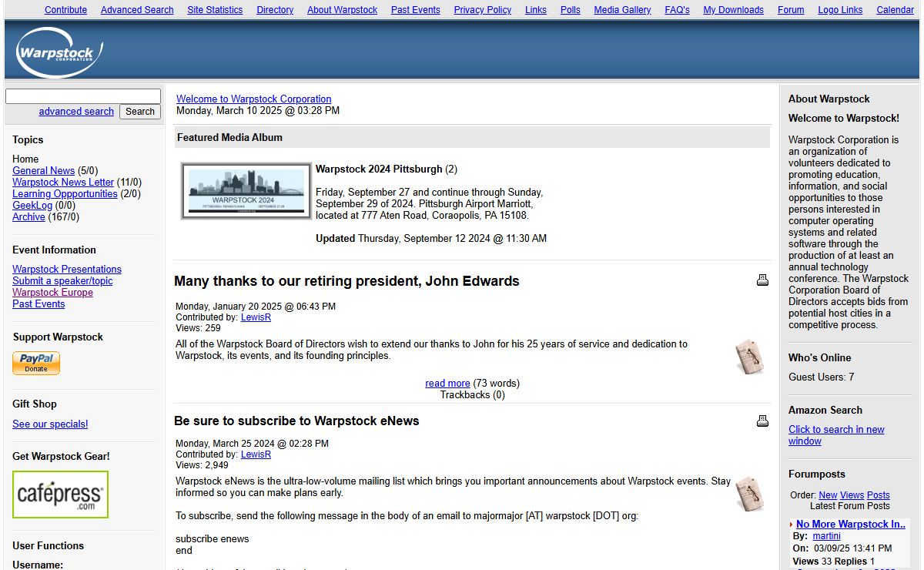924x570 pixels.
Task: Open Many thanks to retiring president headline
Action: point(346,281)
